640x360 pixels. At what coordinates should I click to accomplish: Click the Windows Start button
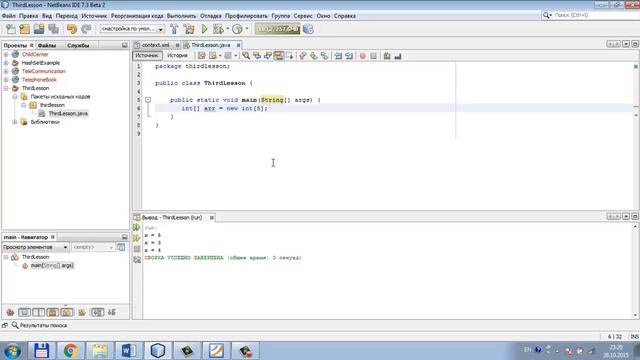[x=13, y=351]
